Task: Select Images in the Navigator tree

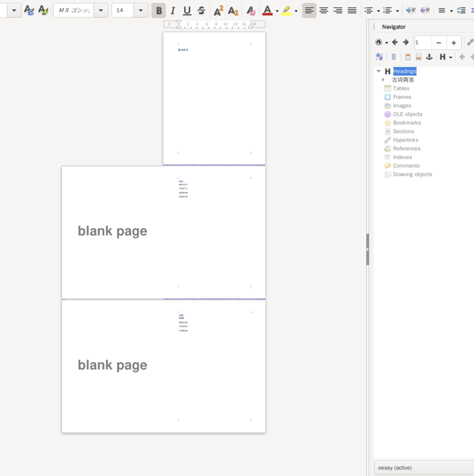Action: 402,105
